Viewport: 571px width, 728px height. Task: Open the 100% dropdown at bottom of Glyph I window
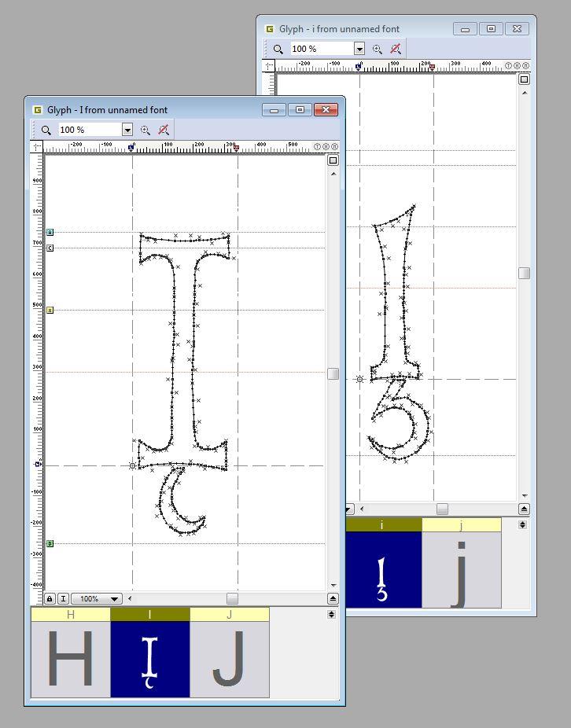click(98, 598)
